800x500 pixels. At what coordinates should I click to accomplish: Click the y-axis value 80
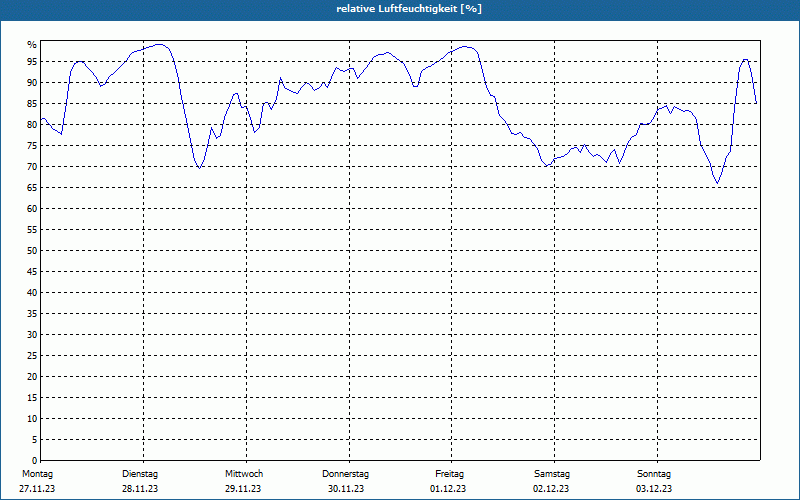point(32,124)
